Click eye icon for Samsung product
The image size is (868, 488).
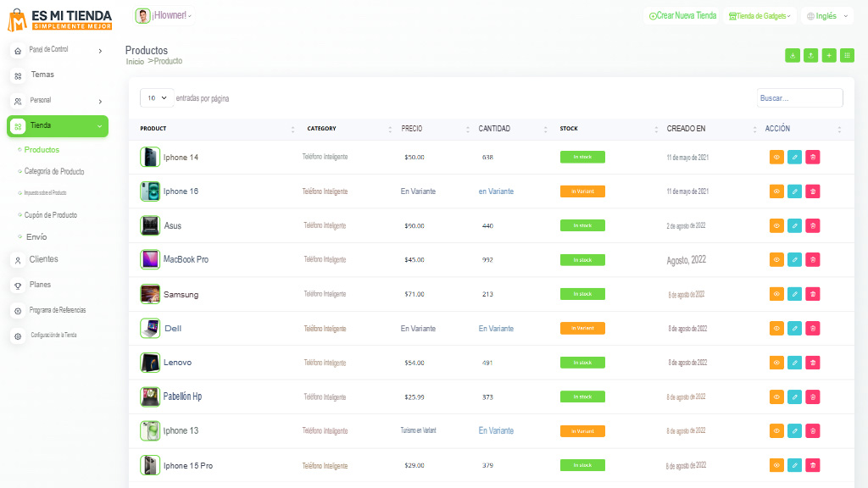pyautogui.click(x=776, y=294)
